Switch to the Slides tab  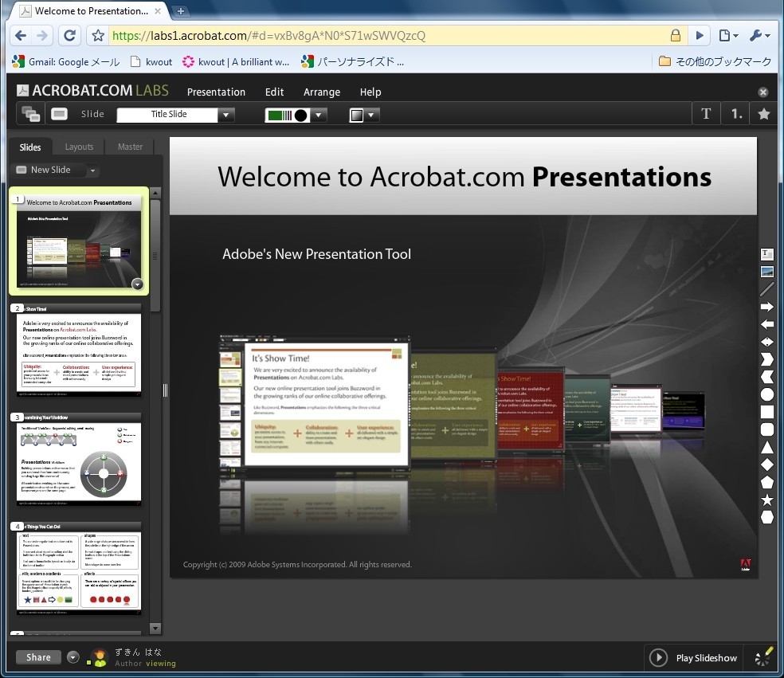(30, 147)
